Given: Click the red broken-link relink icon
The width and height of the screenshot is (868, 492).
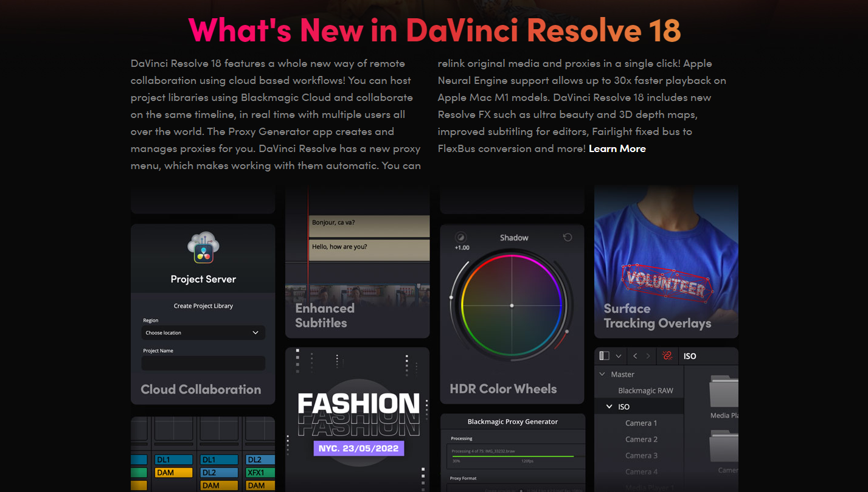Looking at the screenshot, I should click(667, 356).
